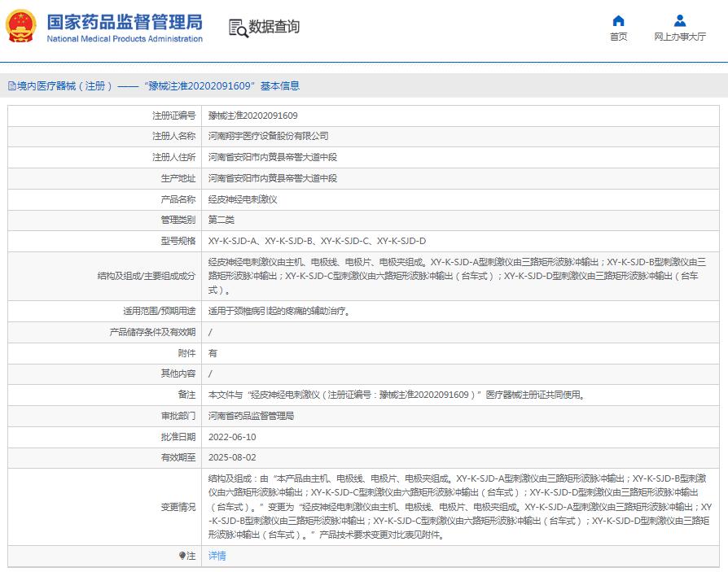The width and height of the screenshot is (728, 572).
Task: Click the 国家药品监督管理局 site title
Action: [x=125, y=22]
